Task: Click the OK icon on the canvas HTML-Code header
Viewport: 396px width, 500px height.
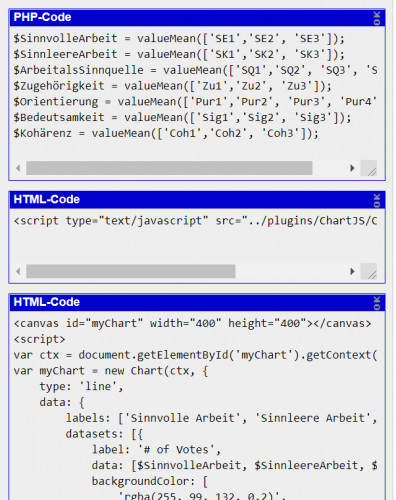Action: [x=377, y=303]
